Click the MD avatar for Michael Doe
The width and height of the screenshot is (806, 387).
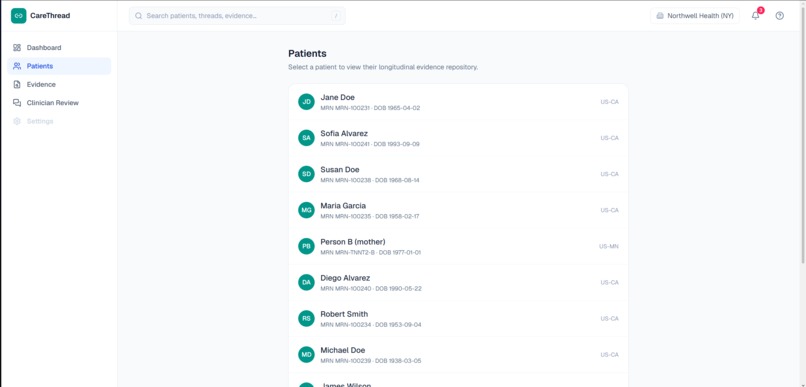click(306, 355)
